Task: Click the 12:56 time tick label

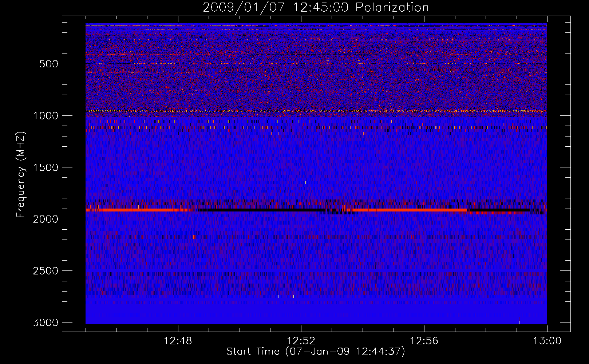Action: click(x=424, y=341)
